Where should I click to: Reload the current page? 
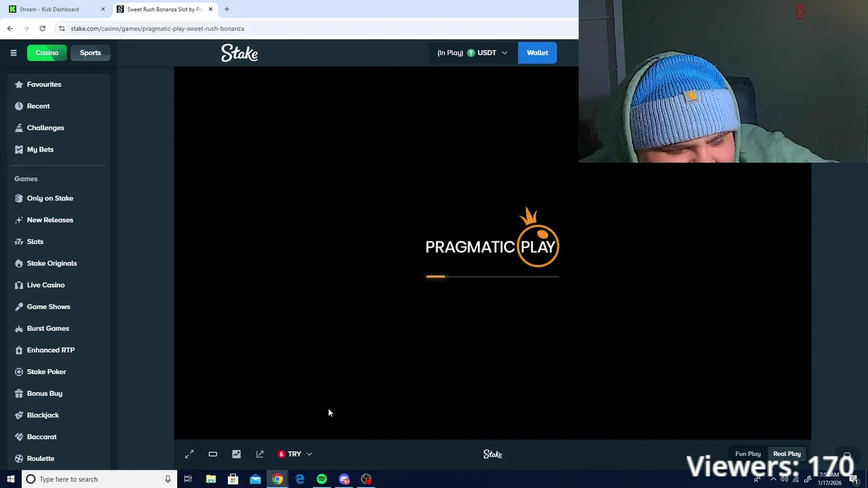point(42,28)
